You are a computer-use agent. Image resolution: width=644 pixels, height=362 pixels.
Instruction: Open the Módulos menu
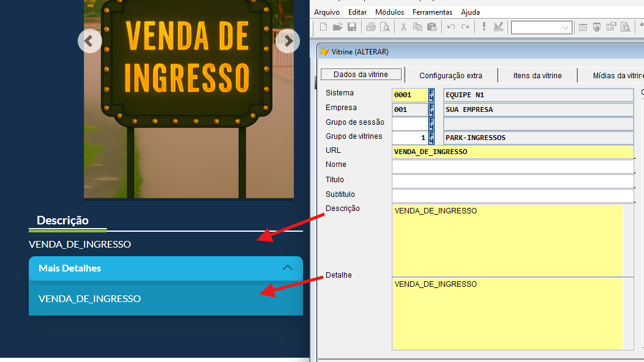click(x=389, y=12)
